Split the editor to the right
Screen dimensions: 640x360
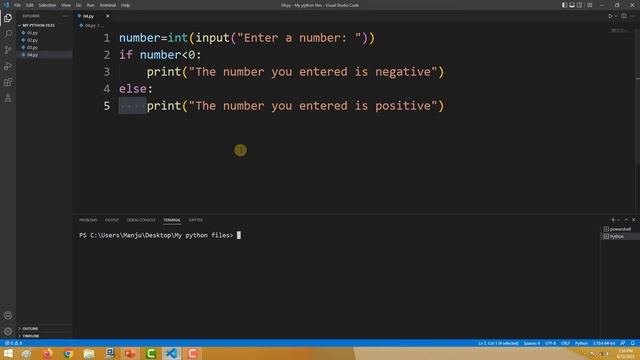(624, 16)
